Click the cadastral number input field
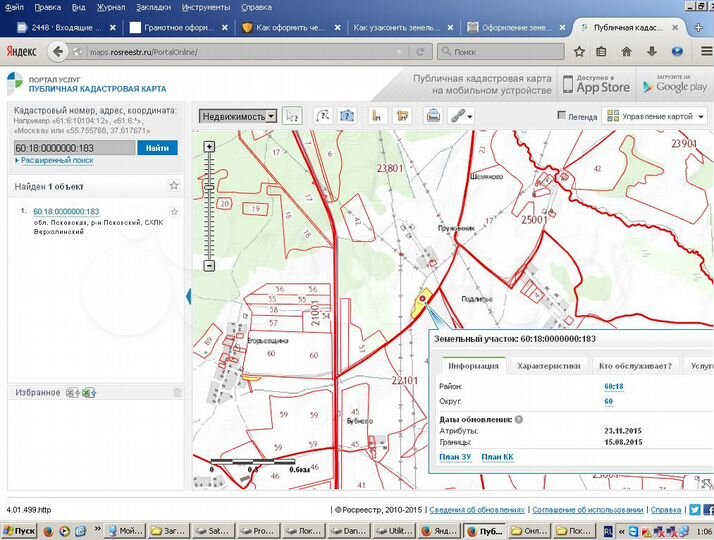The width and height of the screenshot is (714, 540). pyautogui.click(x=74, y=148)
